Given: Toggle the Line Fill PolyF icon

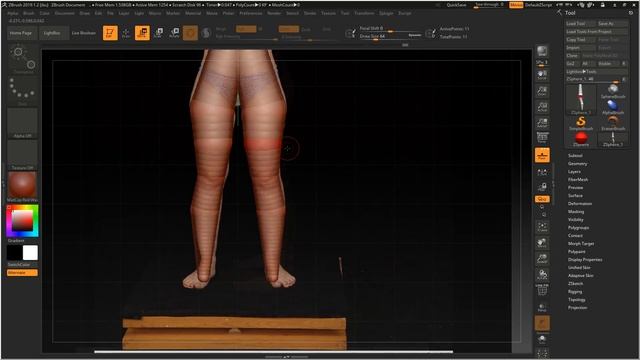Looking at the screenshot, I should coord(542,290).
